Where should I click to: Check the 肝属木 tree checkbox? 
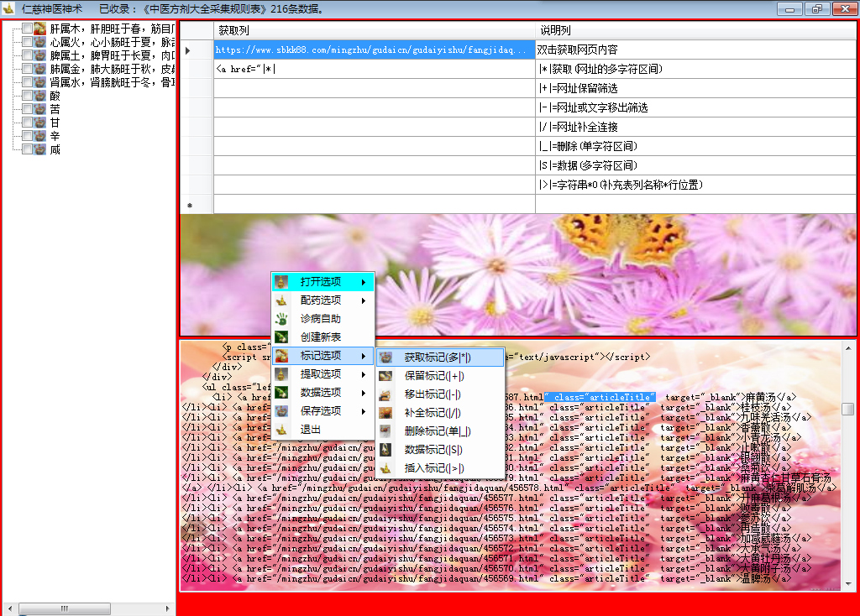(x=27, y=28)
